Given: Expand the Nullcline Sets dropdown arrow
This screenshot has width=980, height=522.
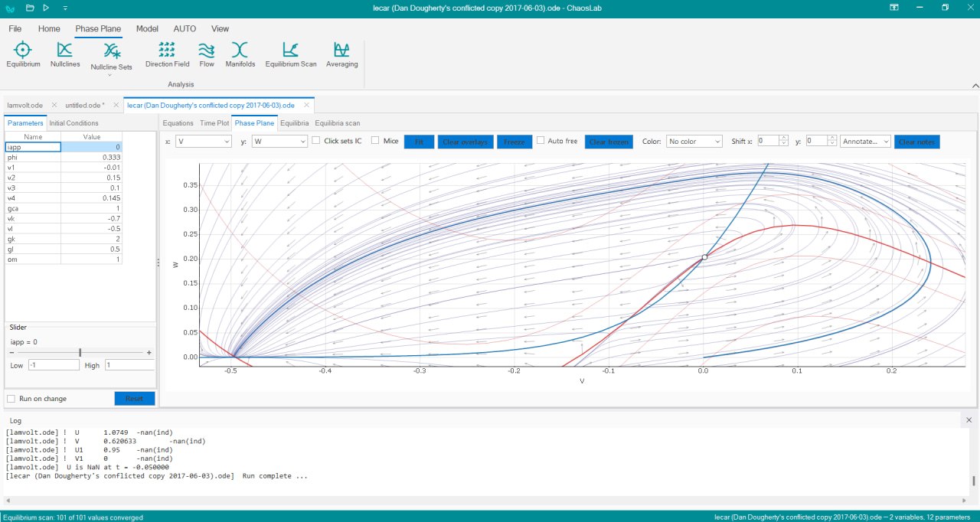Looking at the screenshot, I should click(110, 75).
